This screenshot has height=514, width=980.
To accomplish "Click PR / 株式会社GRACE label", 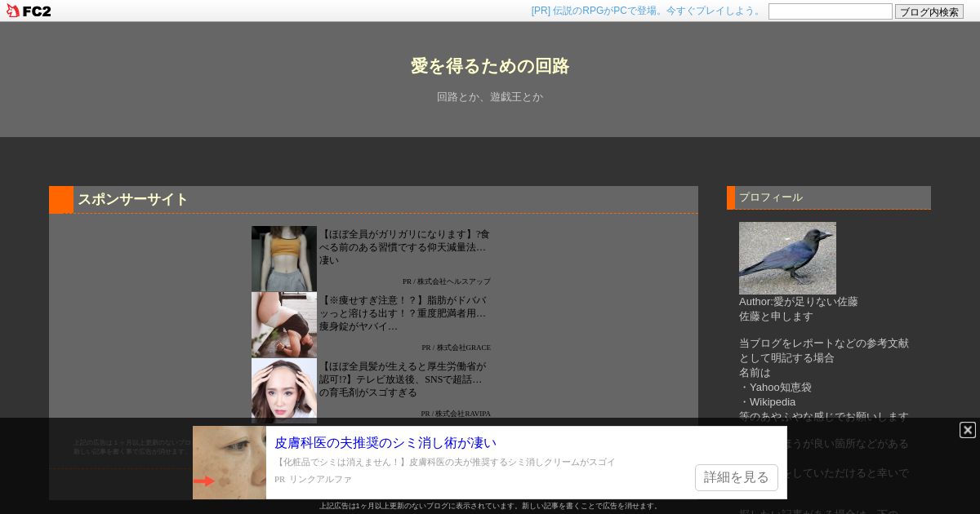I will (457, 348).
